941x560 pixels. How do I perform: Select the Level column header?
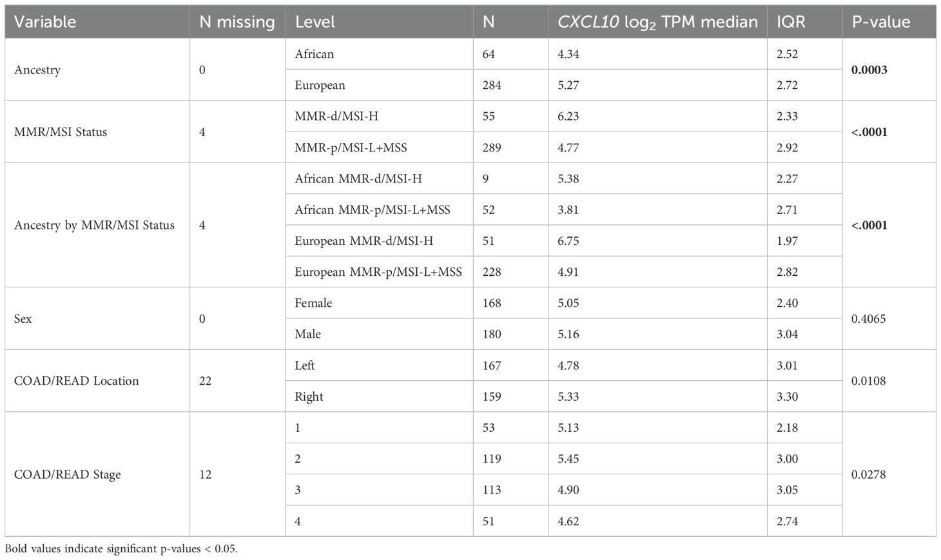315,22
